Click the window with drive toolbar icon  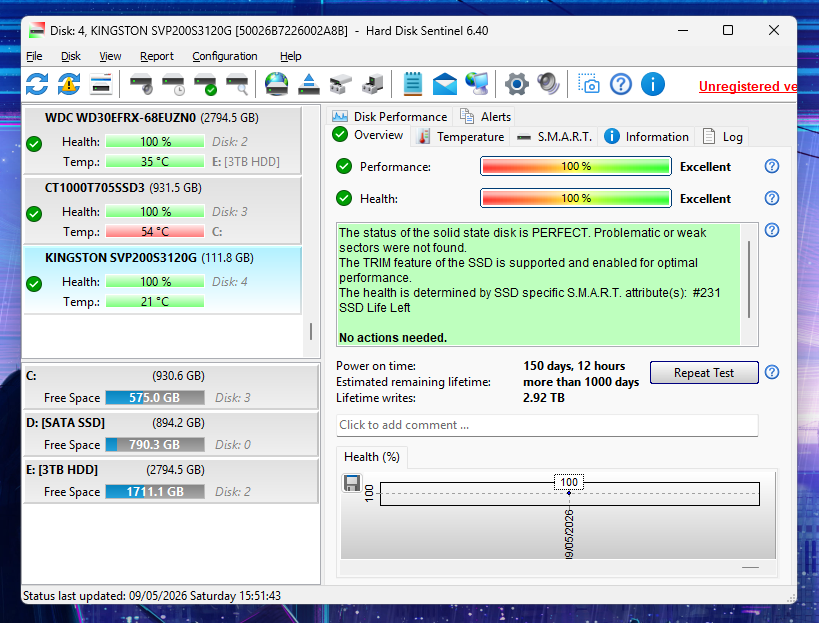click(x=101, y=84)
